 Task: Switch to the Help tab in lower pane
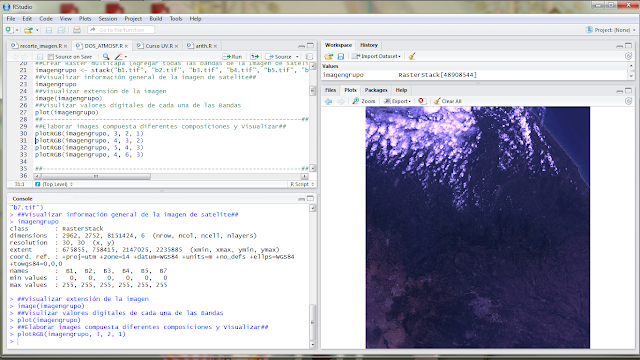401,90
